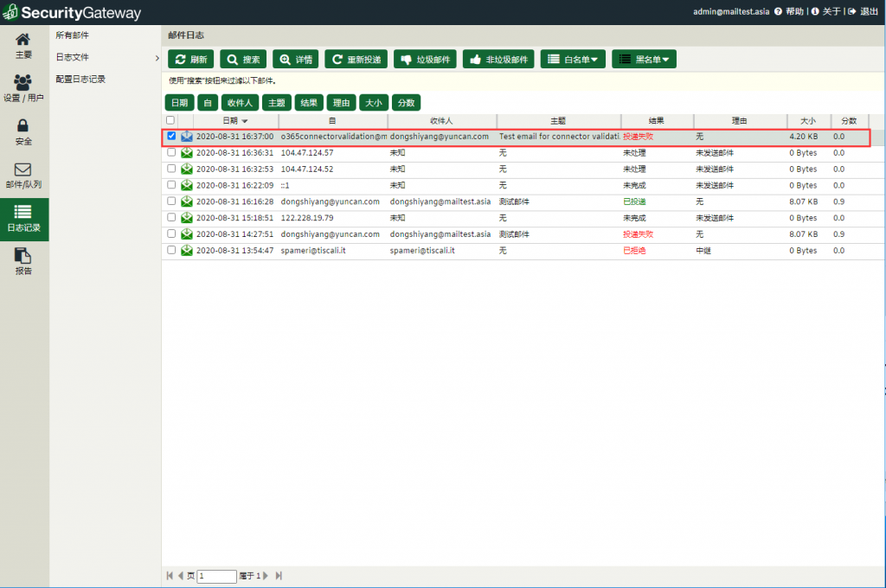Click sender cell 104.47.124.57
The width and height of the screenshot is (886, 588).
pyautogui.click(x=307, y=153)
